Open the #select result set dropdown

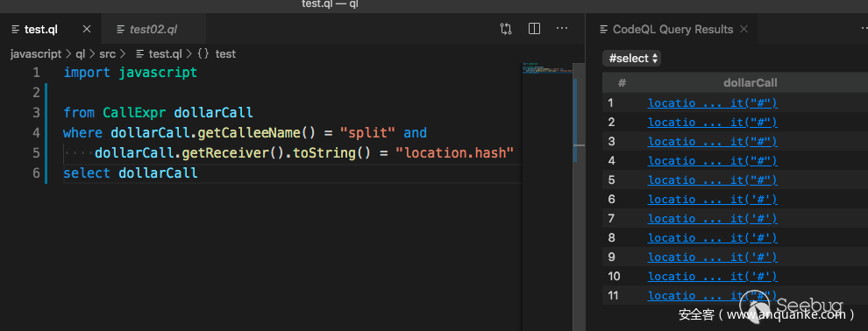point(631,58)
